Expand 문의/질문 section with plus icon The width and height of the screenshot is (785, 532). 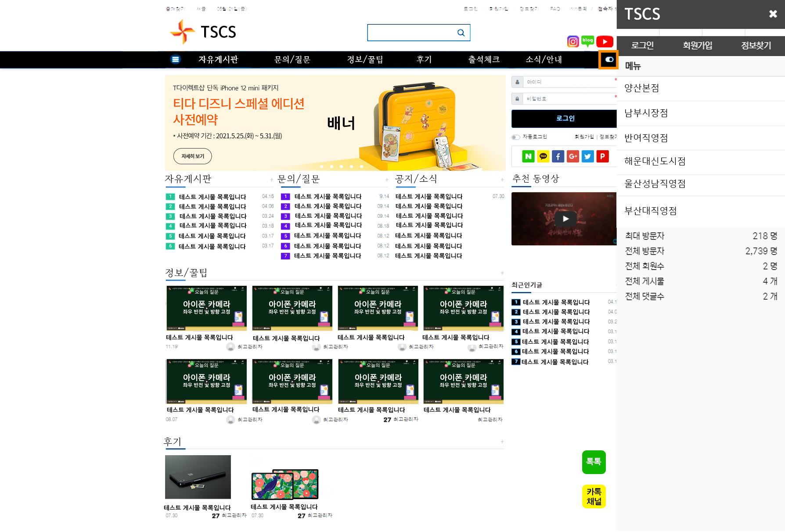pos(387,180)
